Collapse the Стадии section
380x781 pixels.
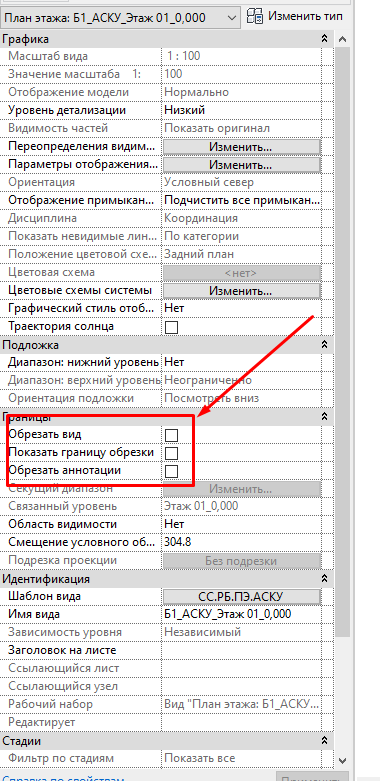(324, 740)
